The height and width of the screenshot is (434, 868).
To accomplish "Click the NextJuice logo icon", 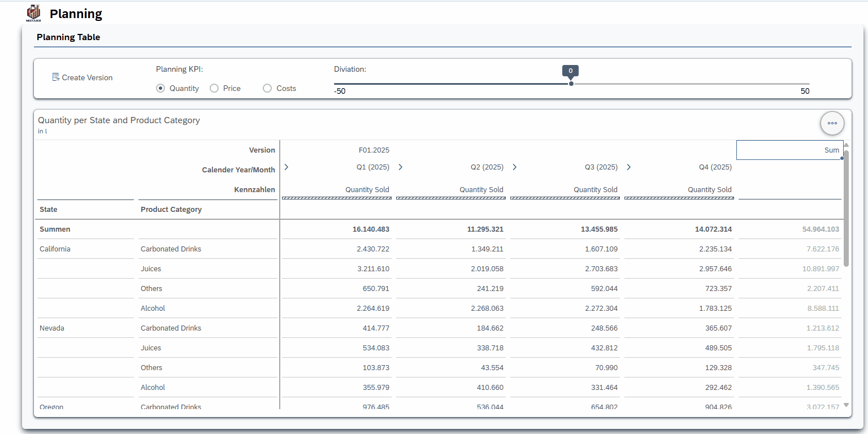I will [34, 13].
